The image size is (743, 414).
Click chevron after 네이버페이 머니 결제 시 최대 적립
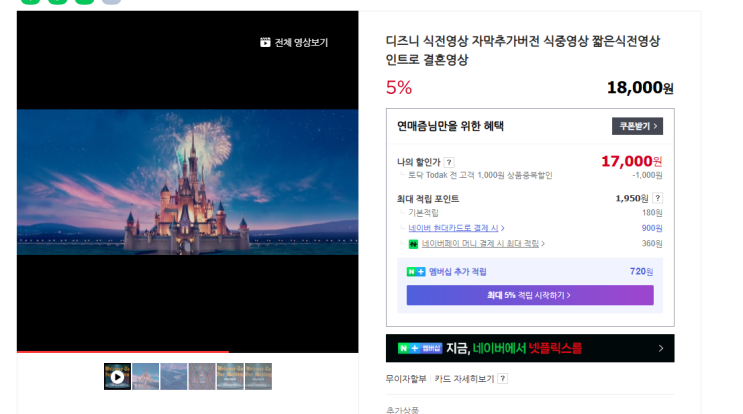(x=543, y=244)
